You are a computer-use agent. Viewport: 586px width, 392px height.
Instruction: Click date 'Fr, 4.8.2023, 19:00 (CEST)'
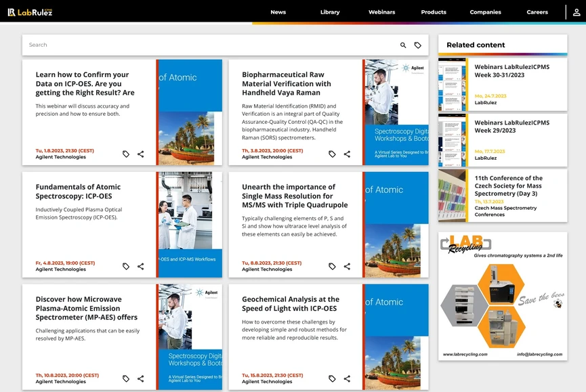pos(66,263)
